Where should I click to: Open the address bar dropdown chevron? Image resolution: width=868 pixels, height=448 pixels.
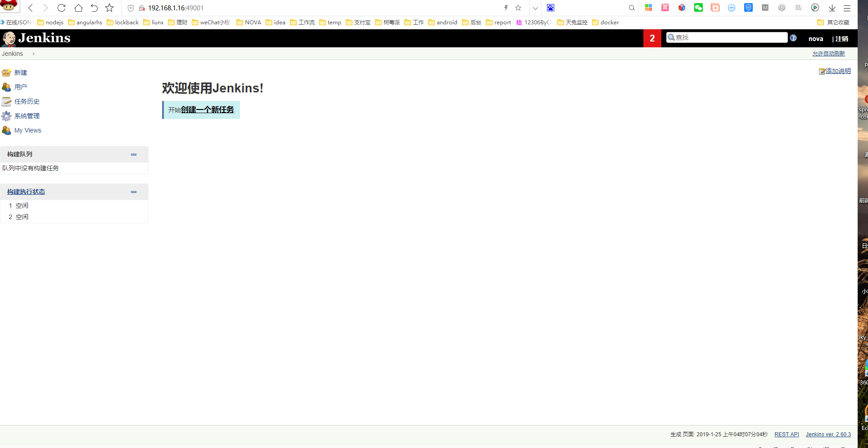[x=535, y=8]
